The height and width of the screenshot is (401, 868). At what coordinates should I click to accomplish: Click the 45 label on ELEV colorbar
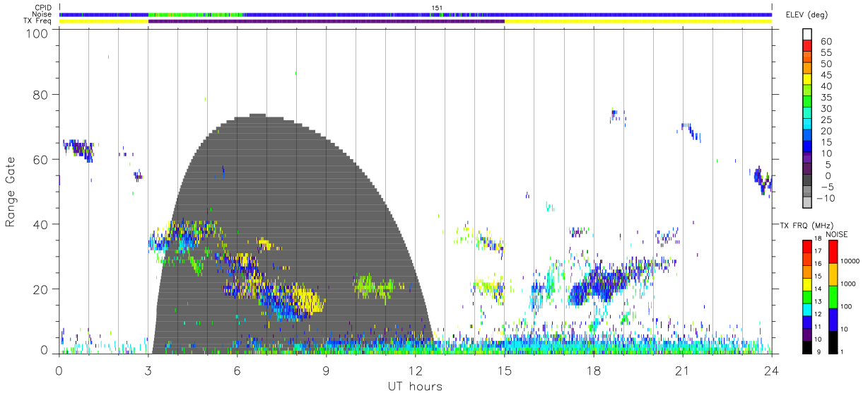pyautogui.click(x=825, y=75)
